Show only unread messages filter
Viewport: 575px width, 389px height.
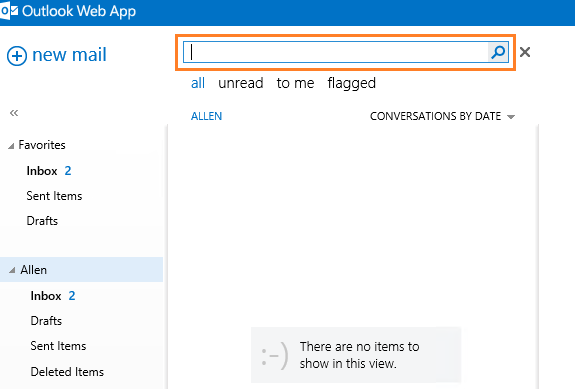[x=241, y=83]
